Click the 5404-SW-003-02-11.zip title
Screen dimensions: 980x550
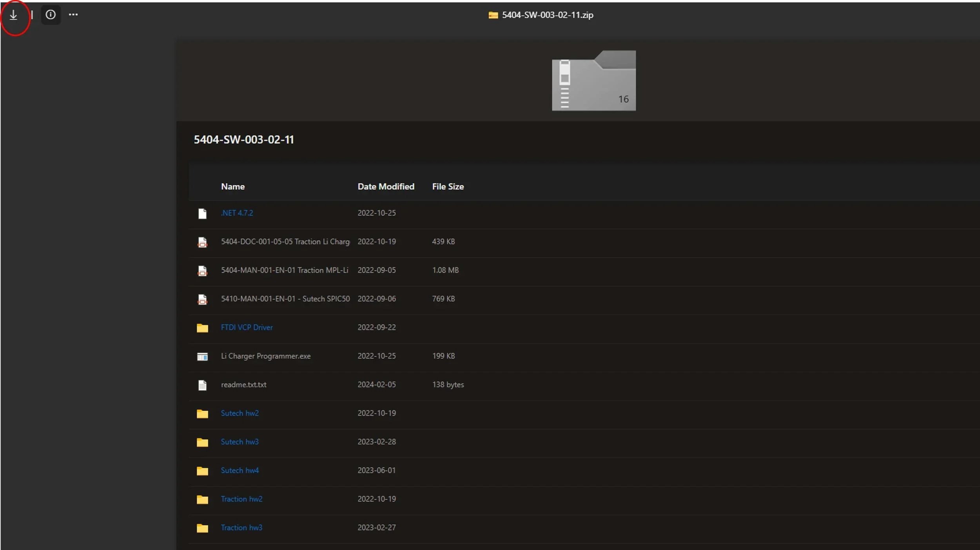(547, 15)
